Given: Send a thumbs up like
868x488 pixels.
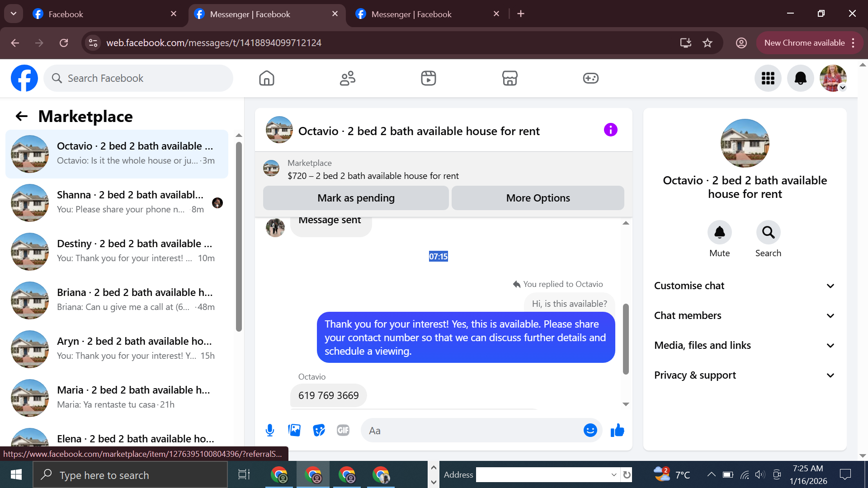Looking at the screenshot, I should [617, 430].
